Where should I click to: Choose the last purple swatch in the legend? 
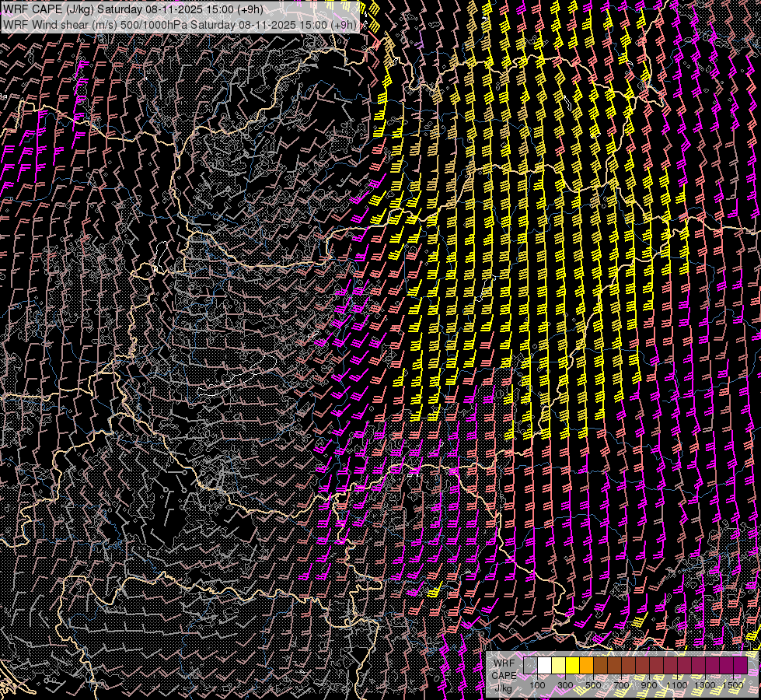click(740, 666)
